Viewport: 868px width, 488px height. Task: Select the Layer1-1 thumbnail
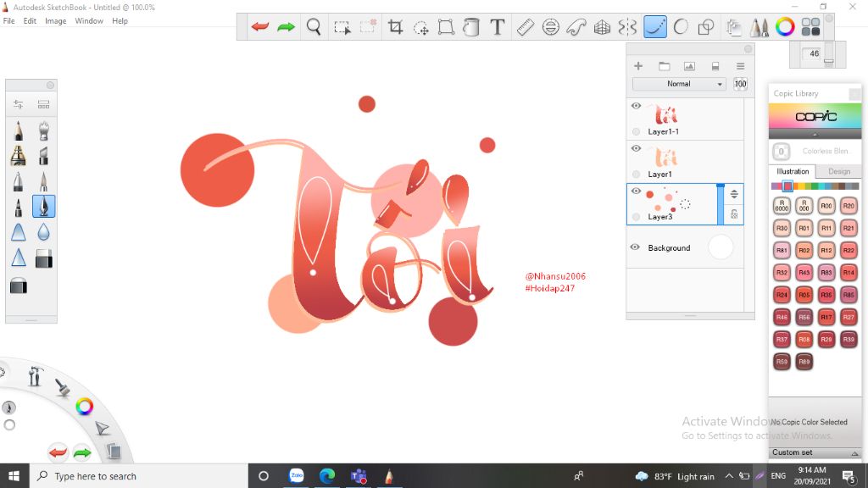pyautogui.click(x=665, y=114)
